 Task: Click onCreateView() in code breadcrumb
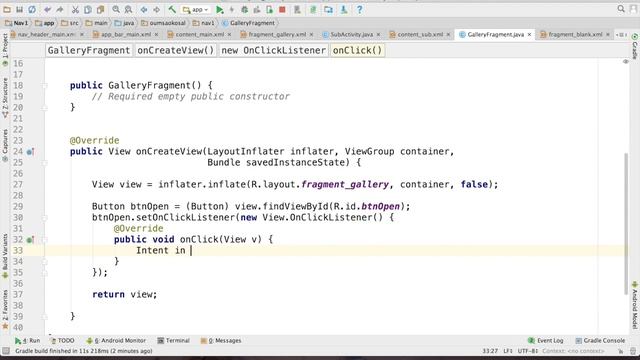pyautogui.click(x=176, y=50)
